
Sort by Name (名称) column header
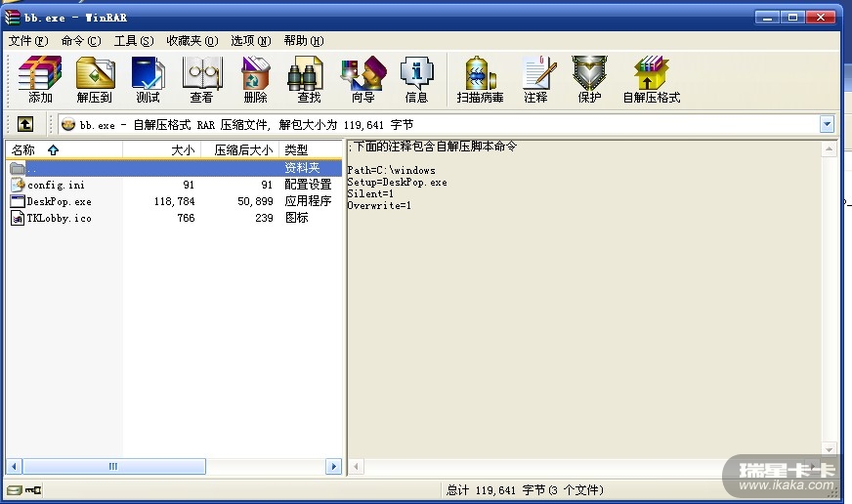pos(64,149)
